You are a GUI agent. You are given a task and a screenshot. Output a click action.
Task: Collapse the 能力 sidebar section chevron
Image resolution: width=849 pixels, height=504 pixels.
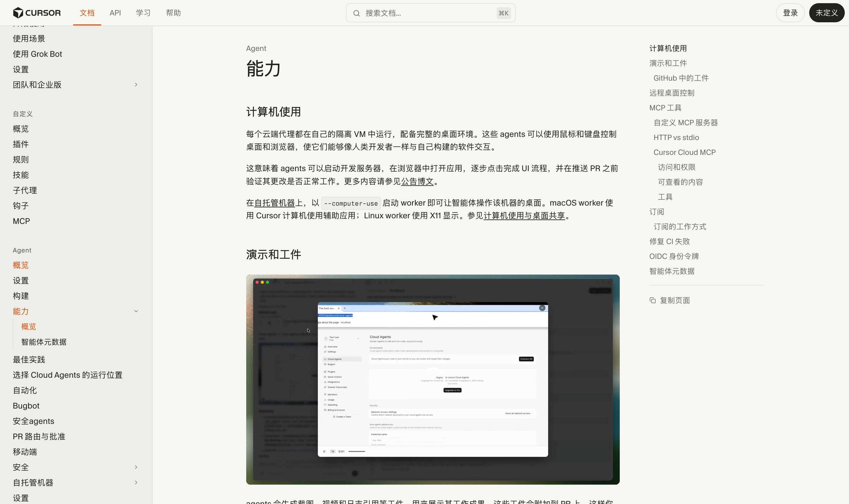point(136,311)
